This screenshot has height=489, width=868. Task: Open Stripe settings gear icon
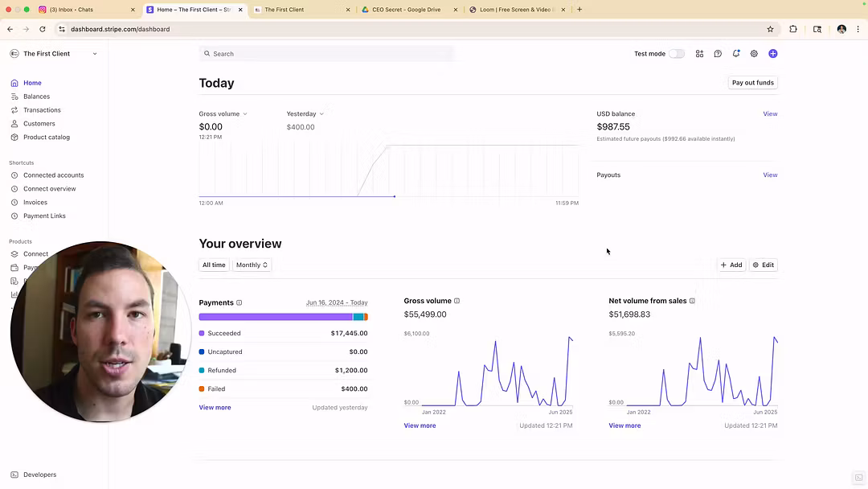[x=754, y=54]
